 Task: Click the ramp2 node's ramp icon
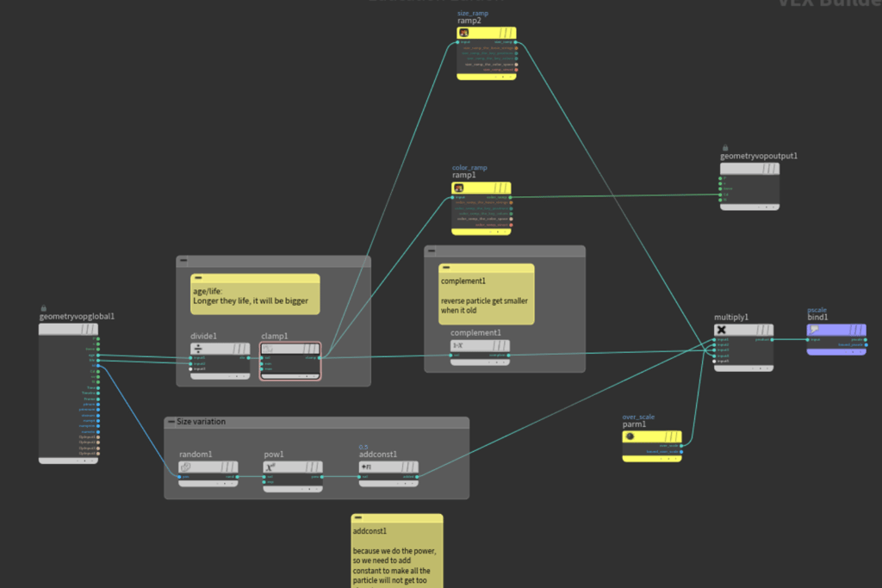pos(464,34)
